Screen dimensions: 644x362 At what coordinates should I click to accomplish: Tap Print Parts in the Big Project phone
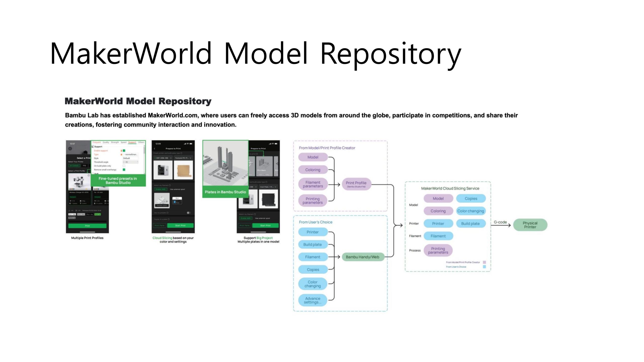pyautogui.click(x=245, y=225)
